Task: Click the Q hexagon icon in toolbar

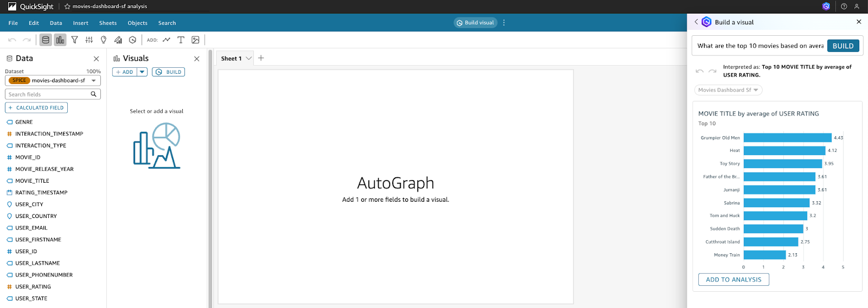Action: [x=132, y=40]
